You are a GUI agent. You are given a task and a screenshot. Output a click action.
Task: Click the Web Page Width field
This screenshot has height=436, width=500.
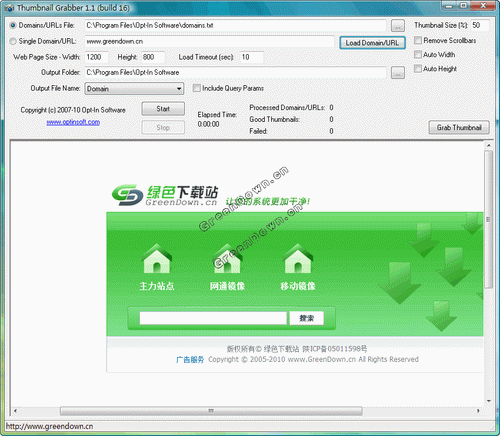click(x=97, y=57)
